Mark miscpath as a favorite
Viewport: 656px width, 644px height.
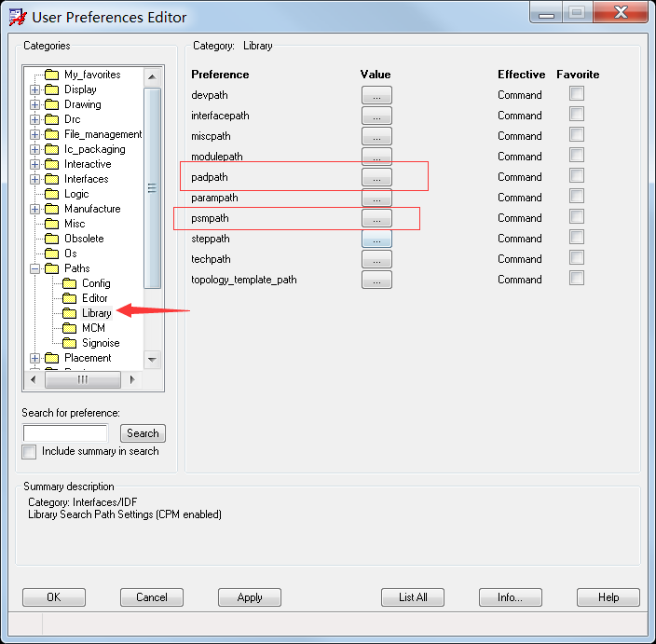[577, 134]
